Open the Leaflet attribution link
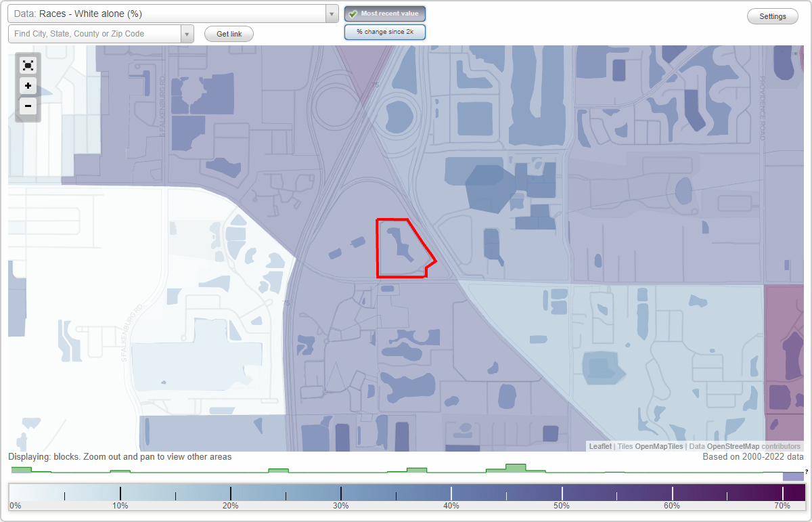Screen dimensions: 812x522 tap(600, 446)
